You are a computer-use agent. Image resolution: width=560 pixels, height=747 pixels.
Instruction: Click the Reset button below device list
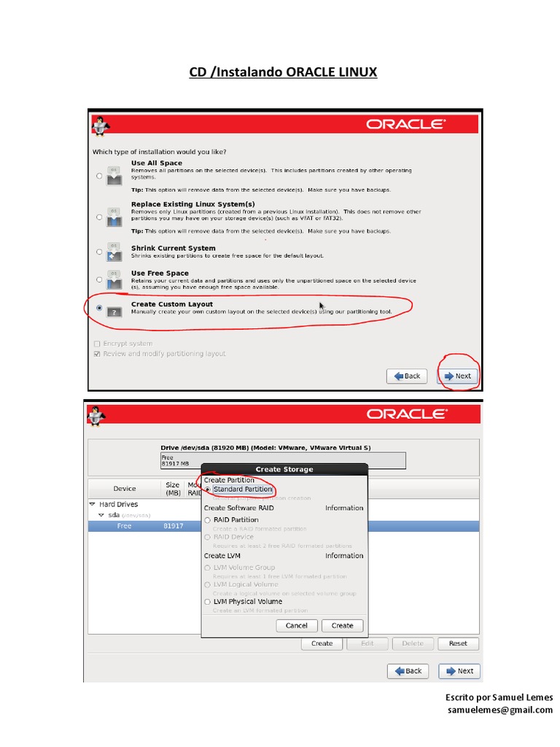click(458, 643)
